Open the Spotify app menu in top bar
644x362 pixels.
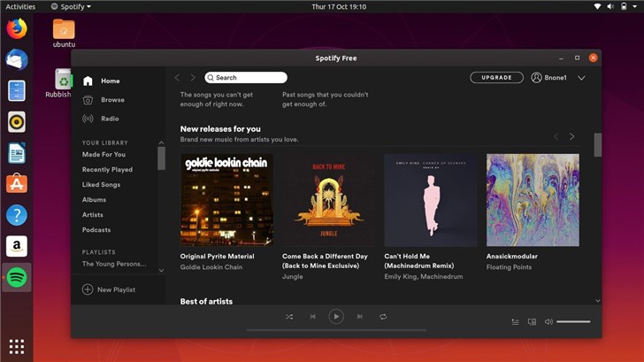point(71,6)
